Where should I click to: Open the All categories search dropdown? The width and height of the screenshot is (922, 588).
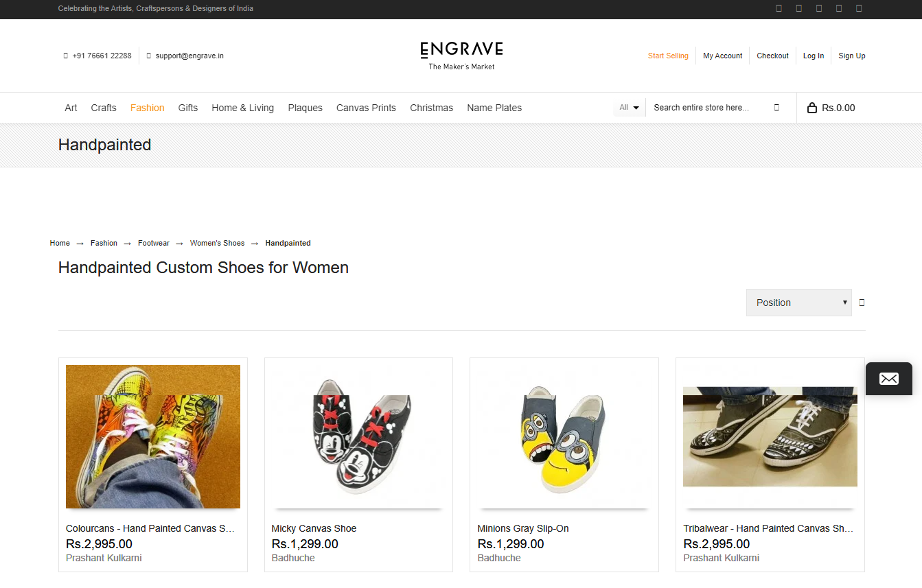point(630,108)
